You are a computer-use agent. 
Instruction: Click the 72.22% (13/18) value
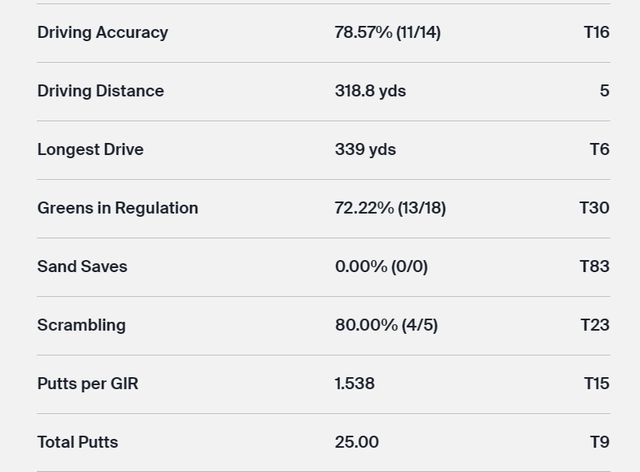(390, 208)
